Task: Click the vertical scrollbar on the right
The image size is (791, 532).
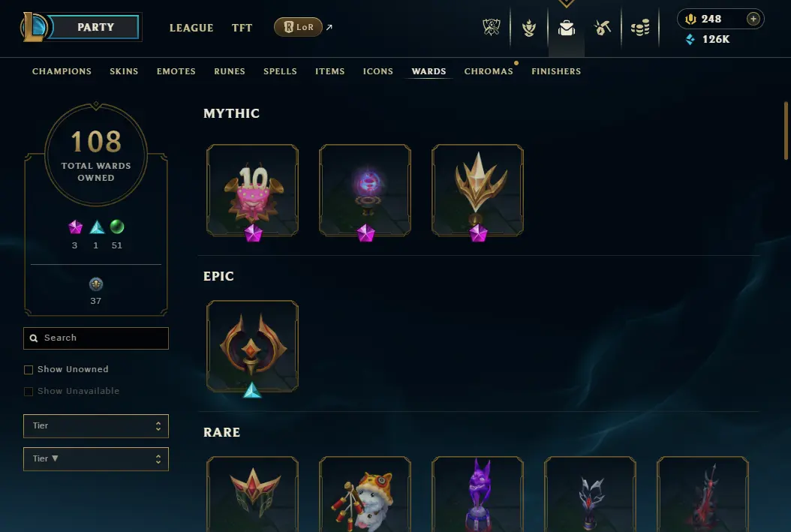Action: coord(786,131)
